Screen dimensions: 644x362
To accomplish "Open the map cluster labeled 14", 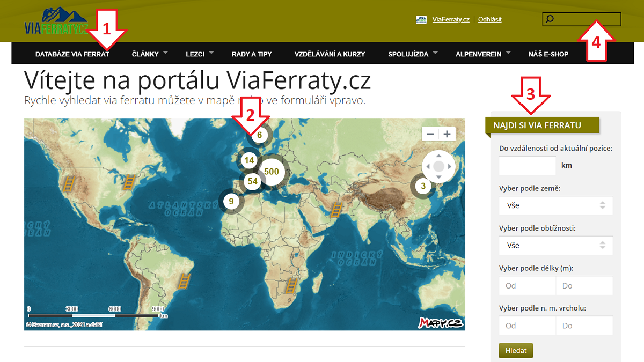I will (x=249, y=160).
